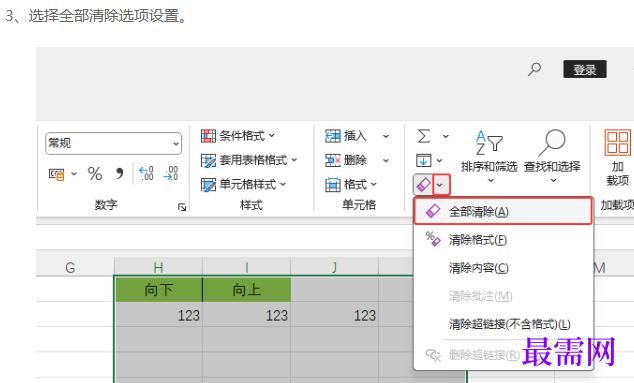The height and width of the screenshot is (383, 634).
Task: Open the 数字 group dialog launcher
Action: click(182, 207)
